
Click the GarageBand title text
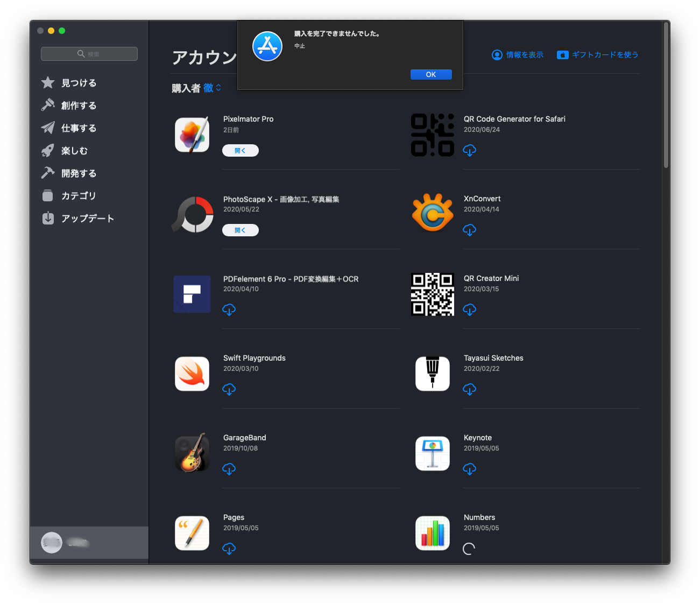tap(245, 438)
